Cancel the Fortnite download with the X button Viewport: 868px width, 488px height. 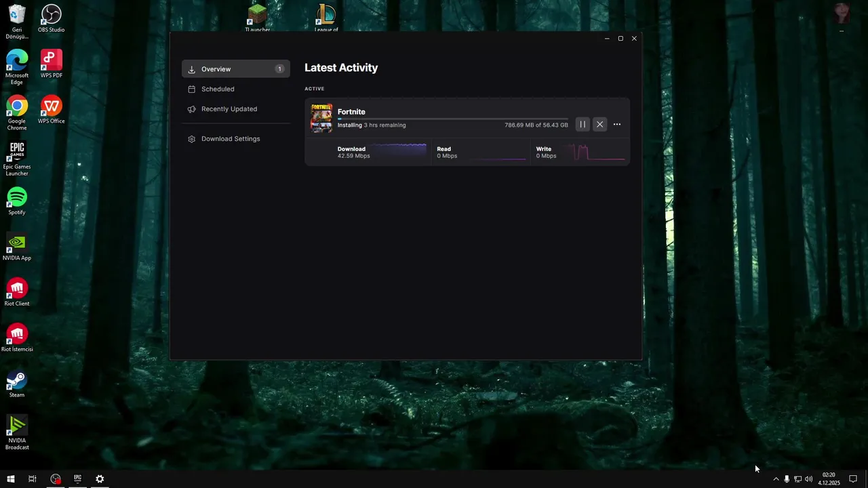click(x=599, y=124)
